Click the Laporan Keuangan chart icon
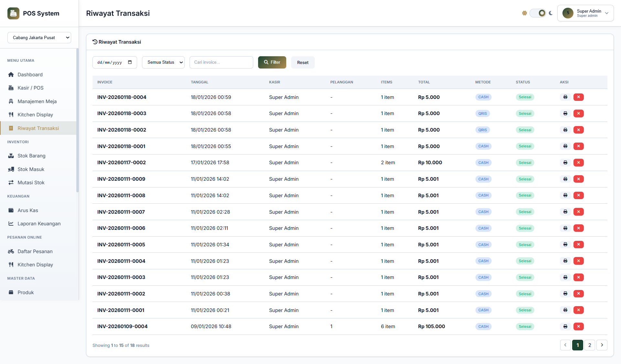The width and height of the screenshot is (621, 364). click(x=11, y=223)
